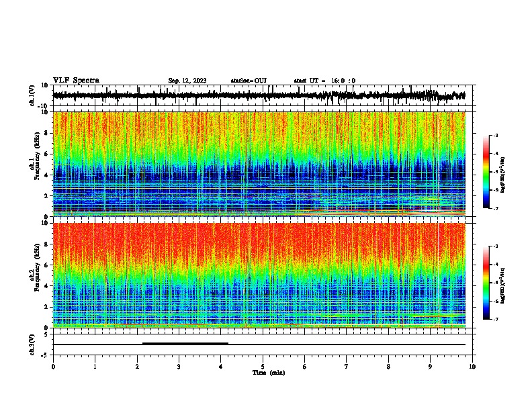Click the time axis tick label '9'
The image size is (532, 411).
430,366
